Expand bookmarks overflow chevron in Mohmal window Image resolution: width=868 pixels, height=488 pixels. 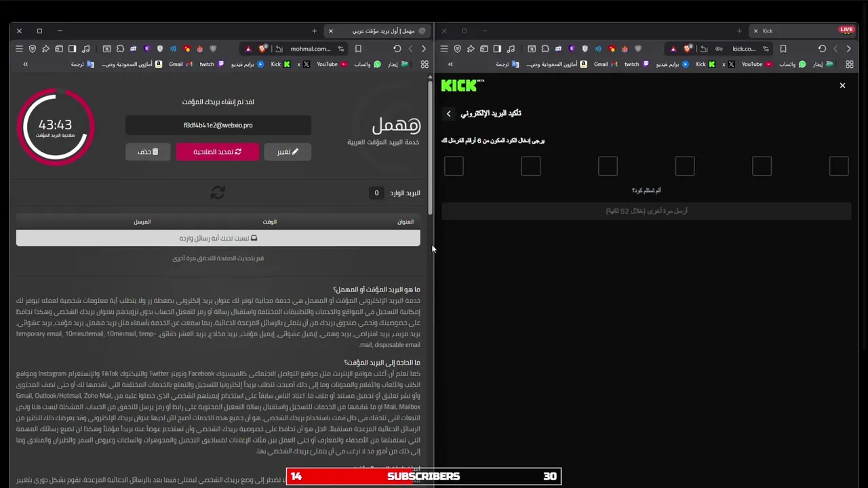(25, 64)
